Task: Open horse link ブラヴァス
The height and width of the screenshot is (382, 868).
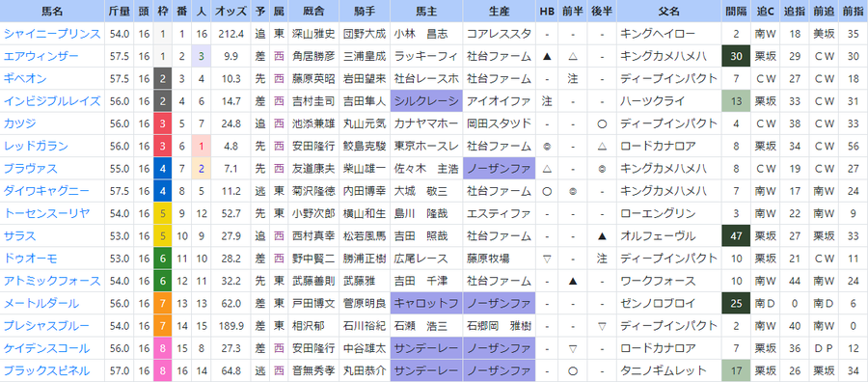Action: coord(31,168)
